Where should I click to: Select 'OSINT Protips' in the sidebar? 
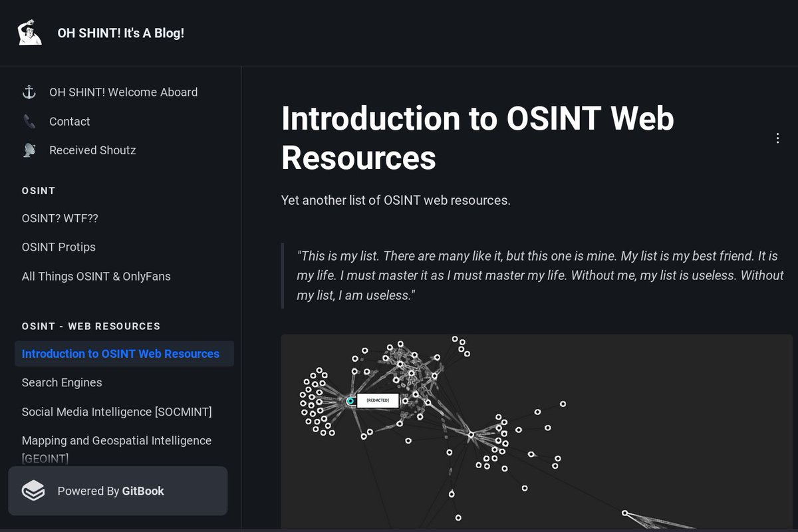click(x=59, y=247)
